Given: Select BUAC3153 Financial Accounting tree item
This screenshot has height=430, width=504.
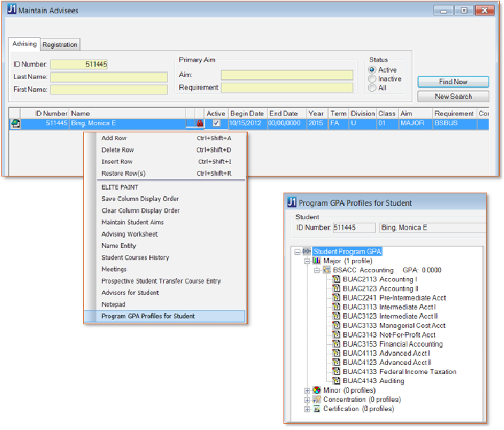Looking at the screenshot, I should point(392,344).
